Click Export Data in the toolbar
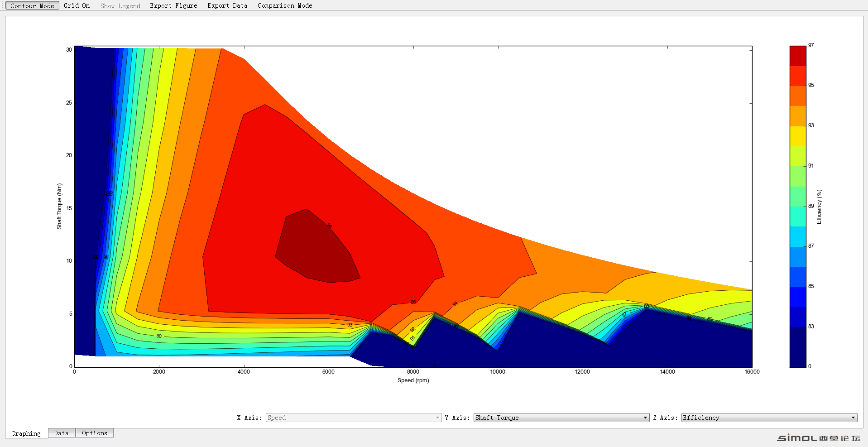The height and width of the screenshot is (447, 868). point(227,5)
